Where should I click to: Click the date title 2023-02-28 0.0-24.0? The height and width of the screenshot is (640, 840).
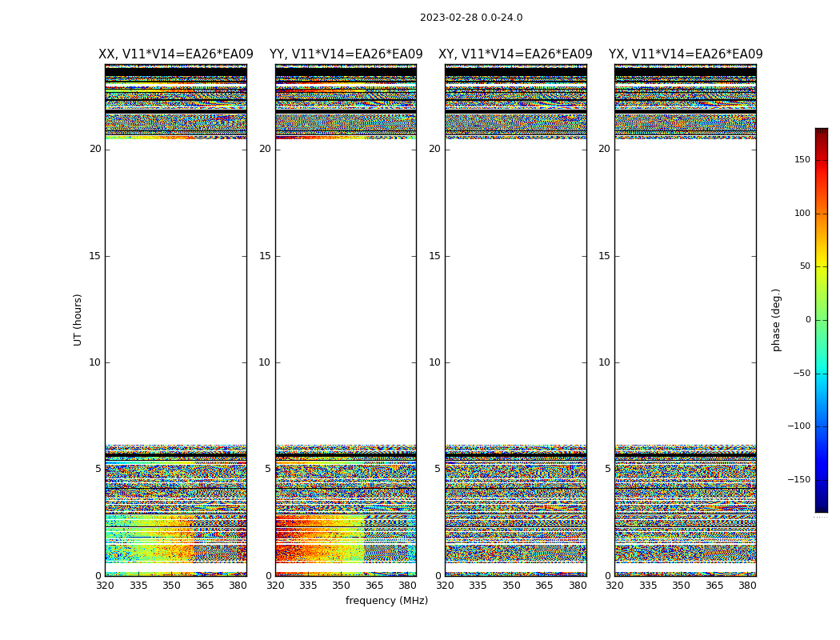coord(471,18)
